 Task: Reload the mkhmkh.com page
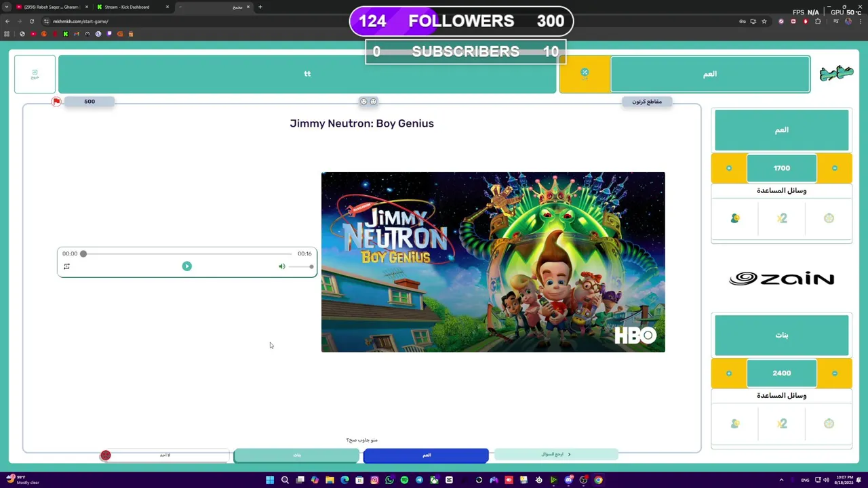click(x=31, y=21)
